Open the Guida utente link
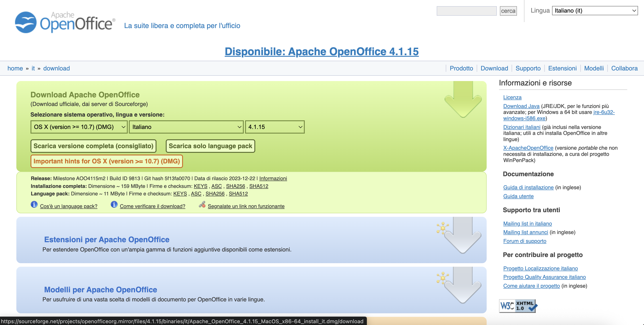This screenshot has width=644, height=325. tap(518, 196)
